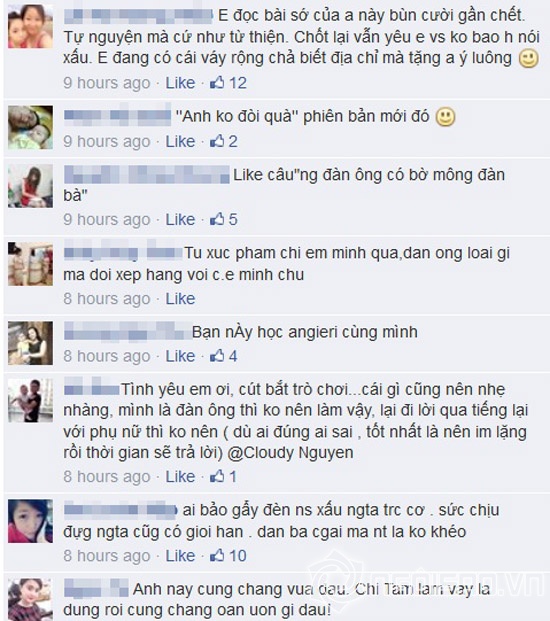Click '9 hours ago' timestamp of first comment
This screenshot has height=621, width=550.
click(x=107, y=83)
